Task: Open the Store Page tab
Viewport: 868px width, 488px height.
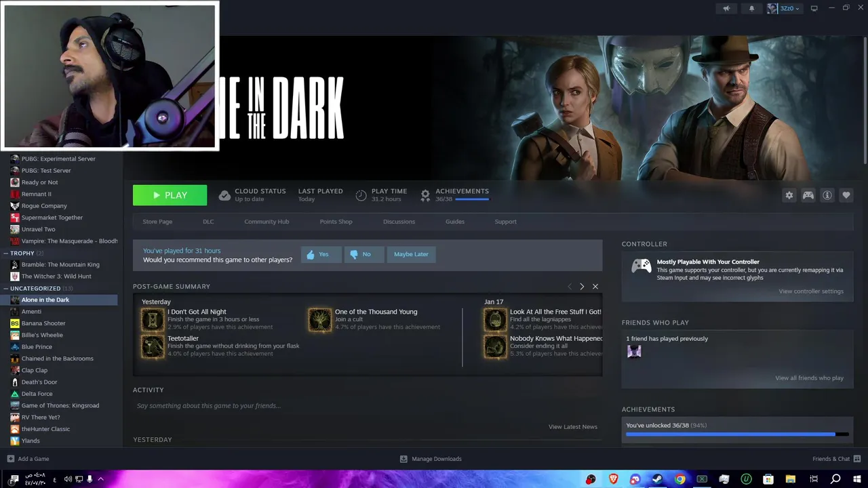Action: point(157,222)
